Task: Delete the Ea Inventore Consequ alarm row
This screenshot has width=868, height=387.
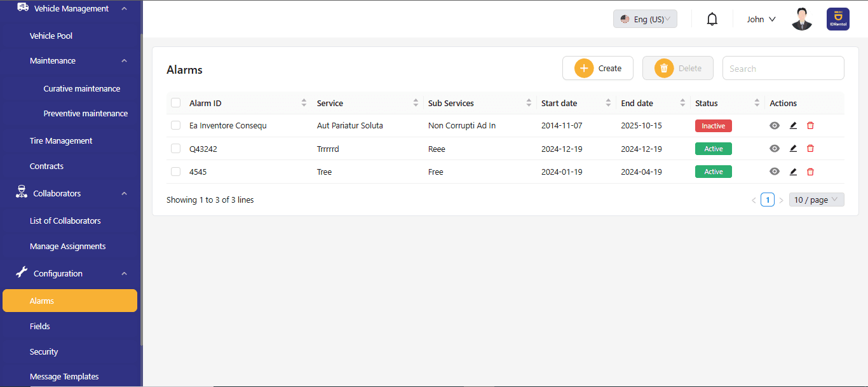Action: (810, 126)
